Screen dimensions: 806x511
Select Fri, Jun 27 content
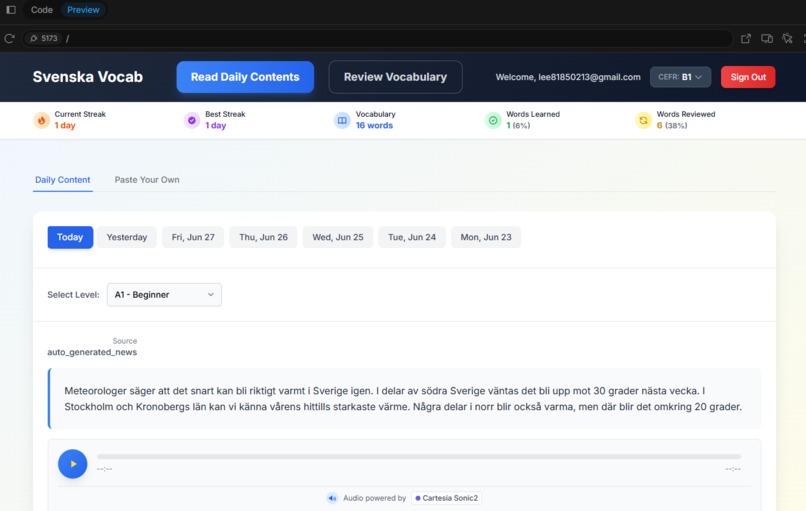point(193,238)
